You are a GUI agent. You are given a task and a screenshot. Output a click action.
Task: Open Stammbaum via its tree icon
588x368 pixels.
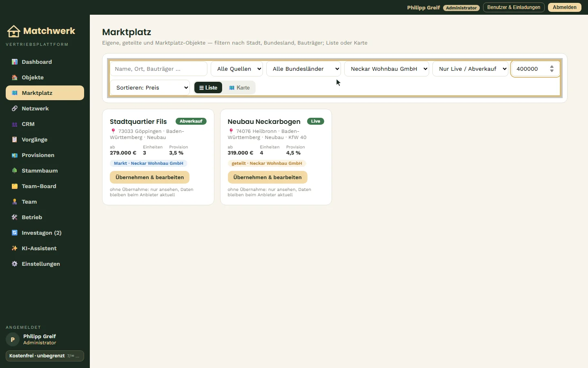pos(15,171)
